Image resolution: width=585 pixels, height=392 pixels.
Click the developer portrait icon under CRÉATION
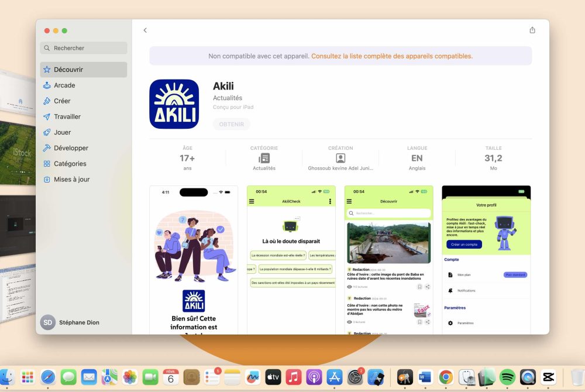tap(340, 158)
